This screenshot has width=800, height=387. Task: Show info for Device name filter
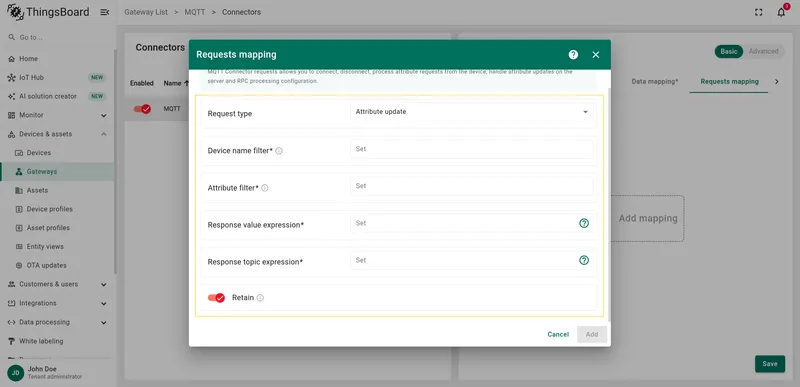[x=279, y=151]
